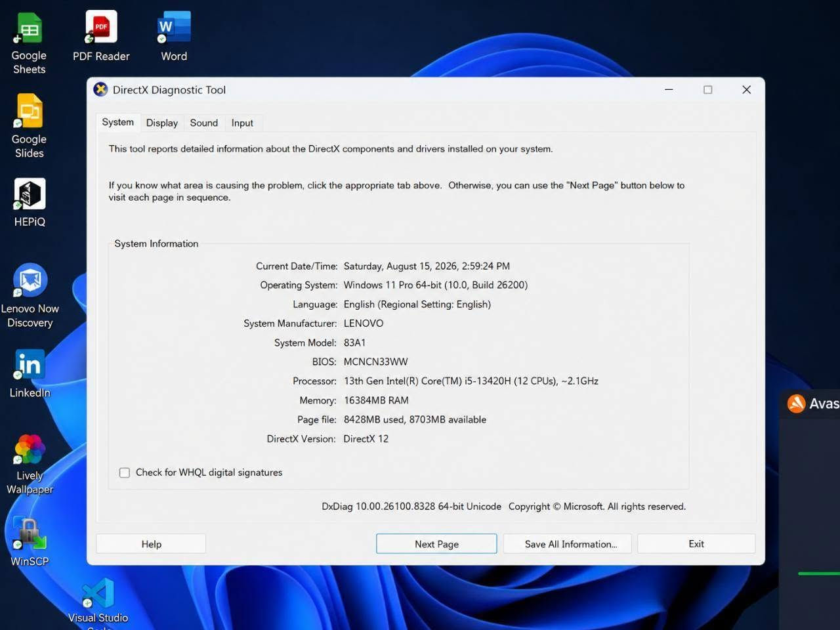
Task: Click the Page file value '8428MB used, 8703MB available'
Action: coord(415,420)
